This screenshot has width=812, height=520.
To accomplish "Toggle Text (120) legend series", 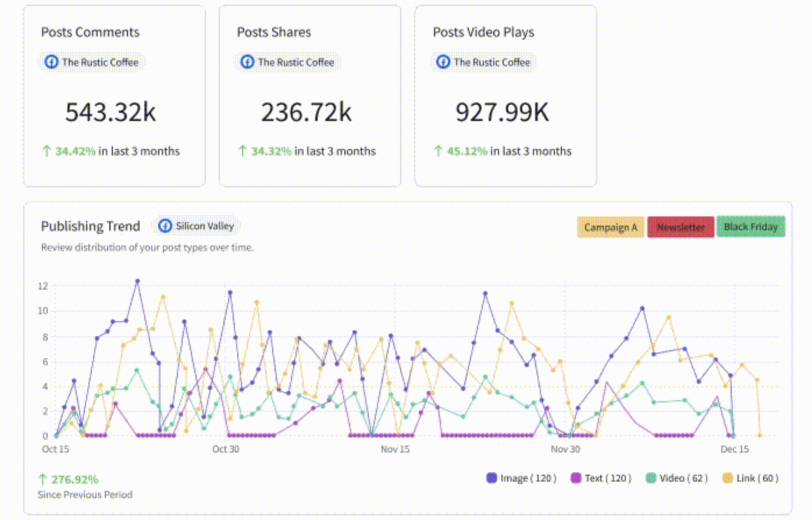I will pos(601,478).
